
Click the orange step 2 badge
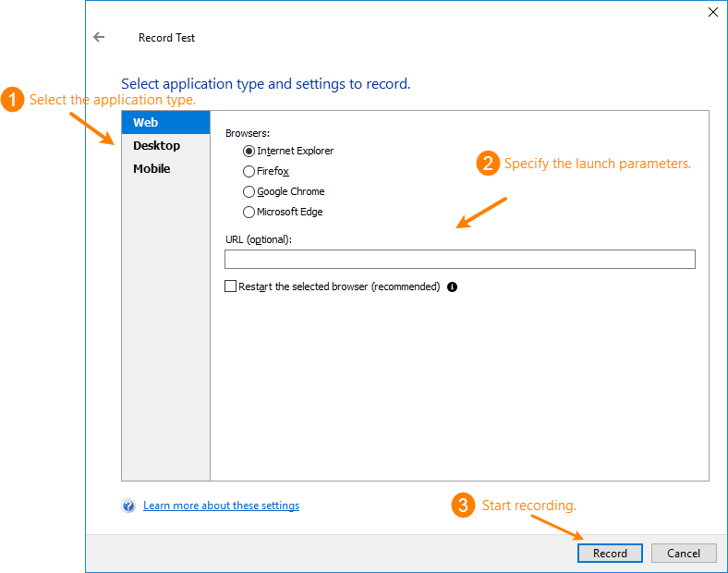[488, 164]
